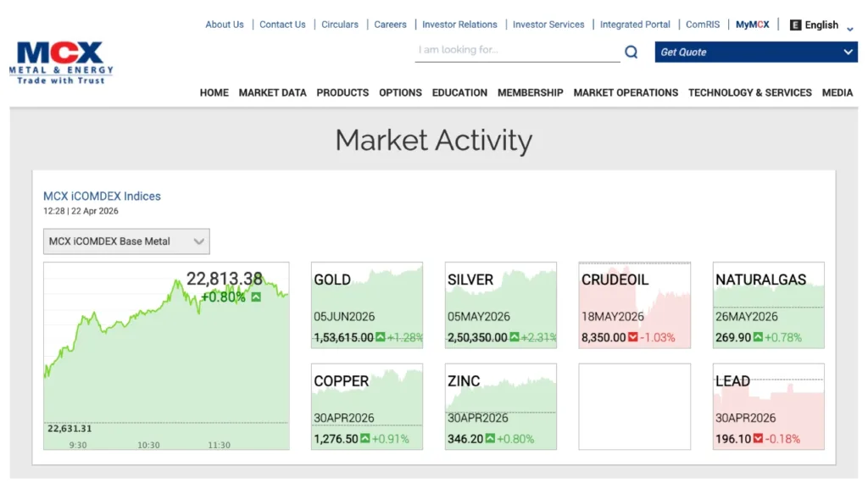Open the PRODUCTS menu

click(x=342, y=92)
